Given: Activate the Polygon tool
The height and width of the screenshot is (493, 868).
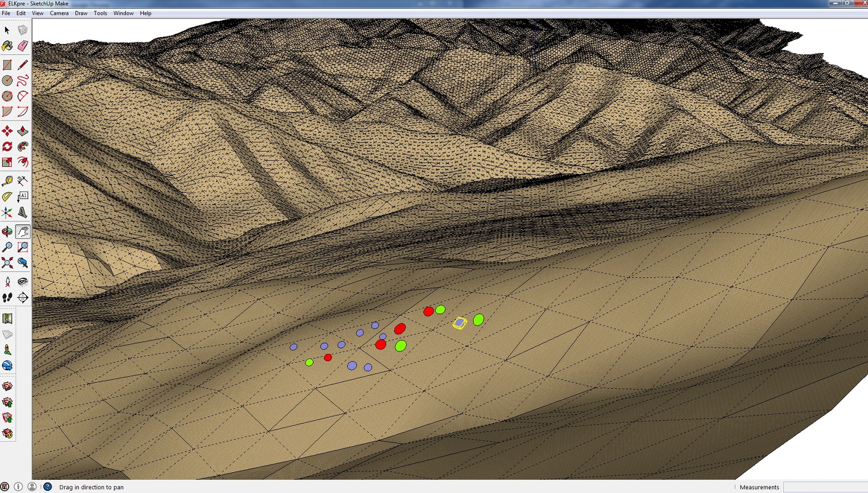Looking at the screenshot, I should 7,96.
